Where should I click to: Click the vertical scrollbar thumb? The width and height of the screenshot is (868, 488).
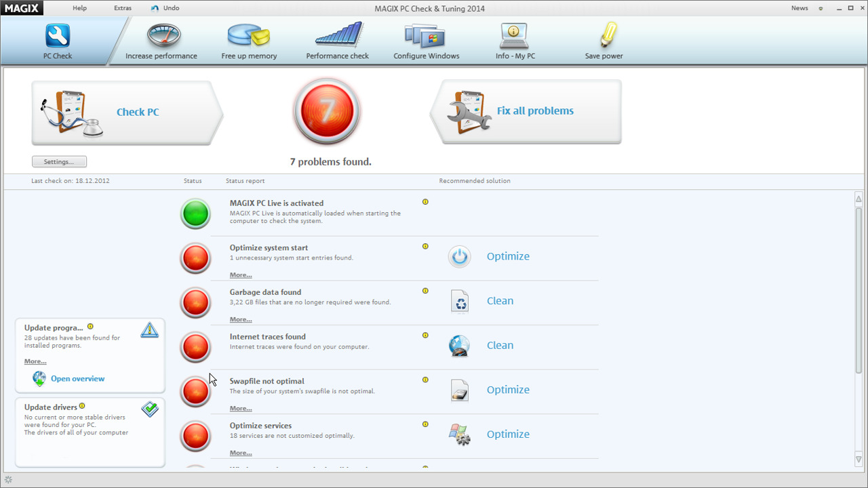point(859,290)
